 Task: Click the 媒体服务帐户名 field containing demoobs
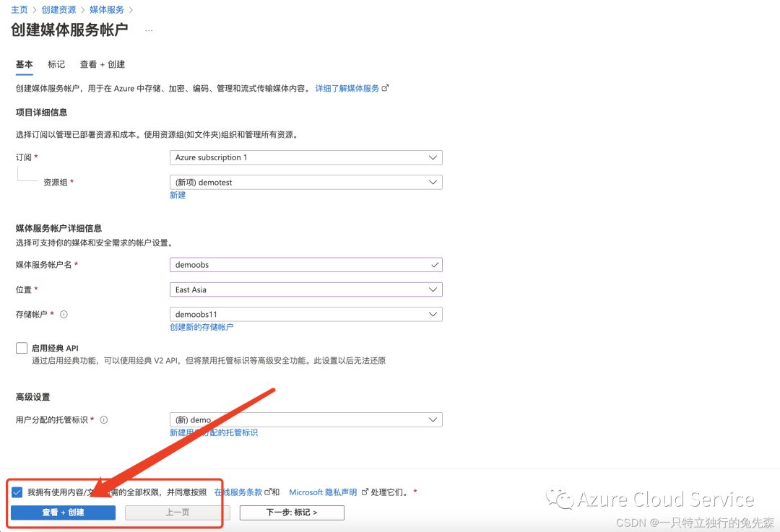(x=306, y=264)
